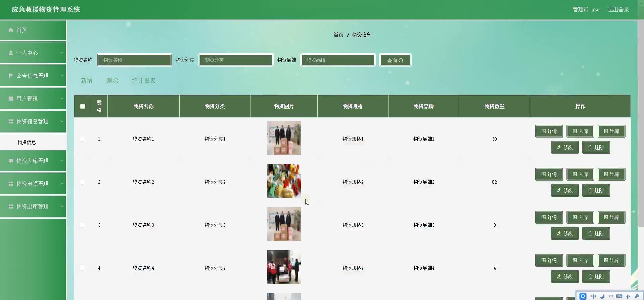644x300 pixels.
Task: Delete the 物资名称2 row
Action: [x=596, y=190]
